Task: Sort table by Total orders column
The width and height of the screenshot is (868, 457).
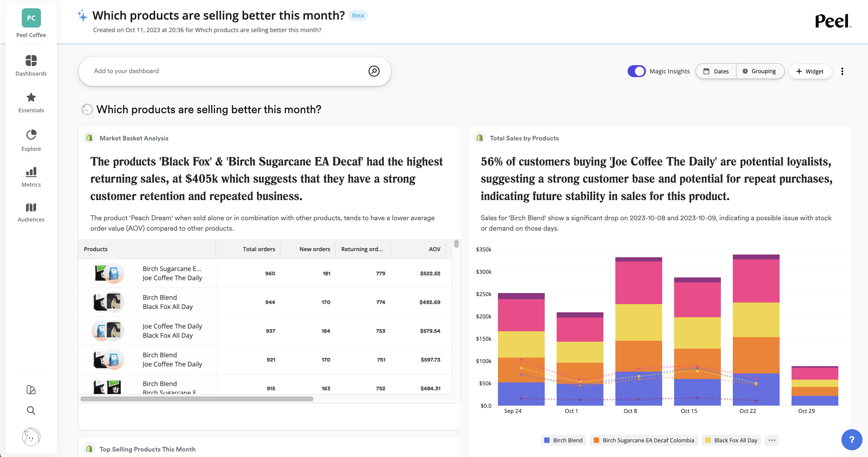Action: (x=259, y=249)
